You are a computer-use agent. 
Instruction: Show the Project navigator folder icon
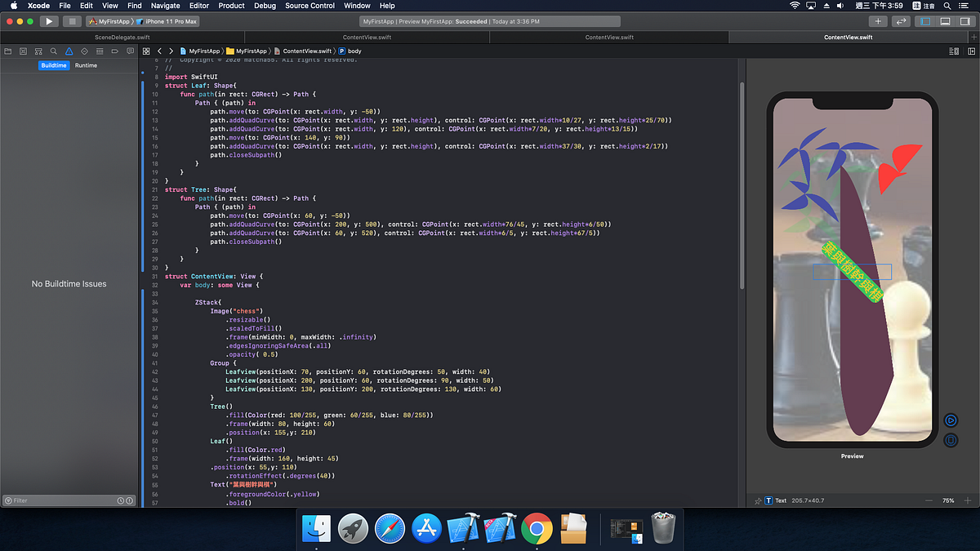[8, 51]
